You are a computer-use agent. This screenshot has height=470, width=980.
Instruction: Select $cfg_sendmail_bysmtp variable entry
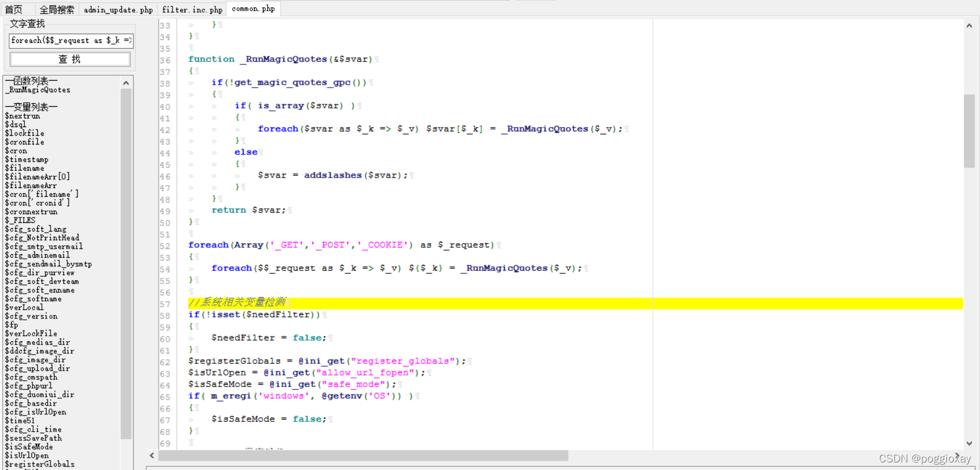pyautogui.click(x=48, y=264)
